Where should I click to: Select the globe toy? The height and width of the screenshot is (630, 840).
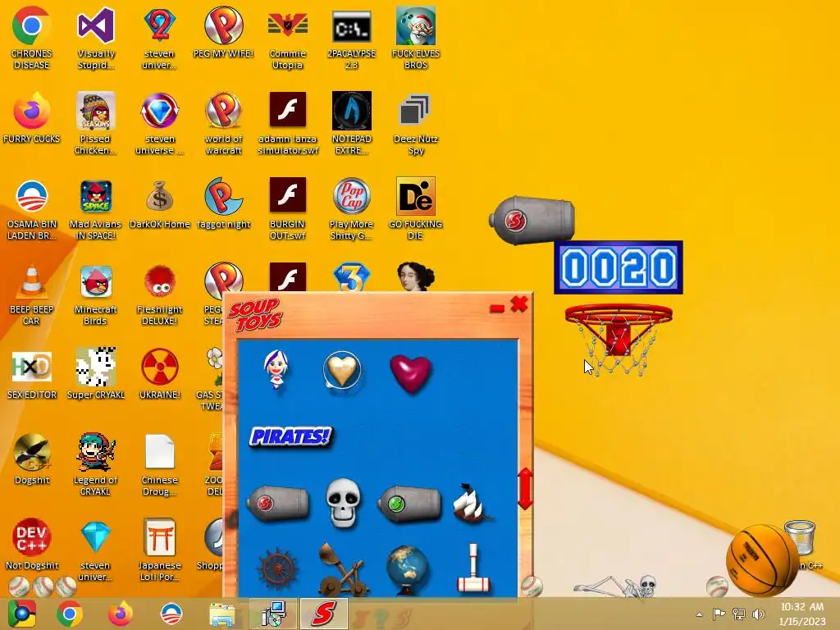pos(407,570)
